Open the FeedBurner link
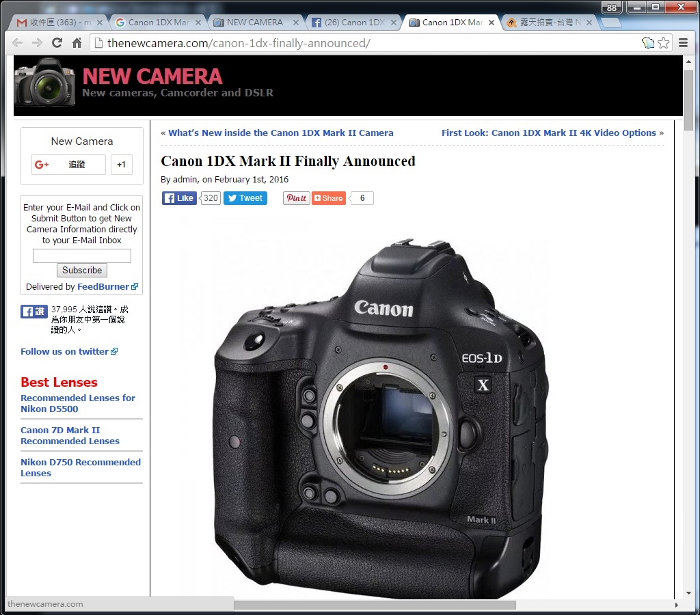 tap(107, 286)
